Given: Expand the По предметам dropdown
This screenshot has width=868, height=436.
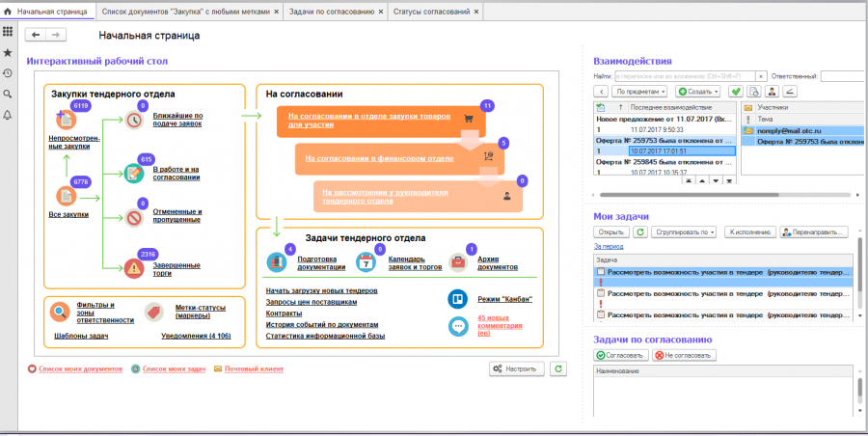Looking at the screenshot, I should pos(638,91).
